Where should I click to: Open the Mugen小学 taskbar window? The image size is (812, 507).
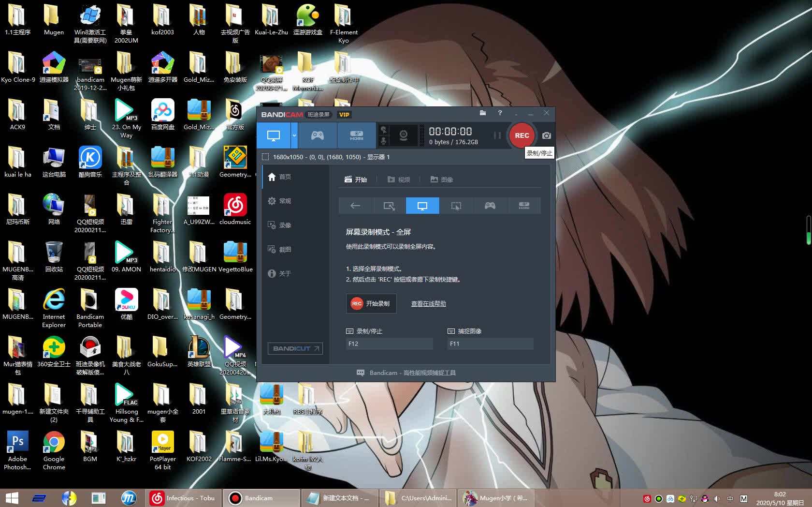[497, 498]
